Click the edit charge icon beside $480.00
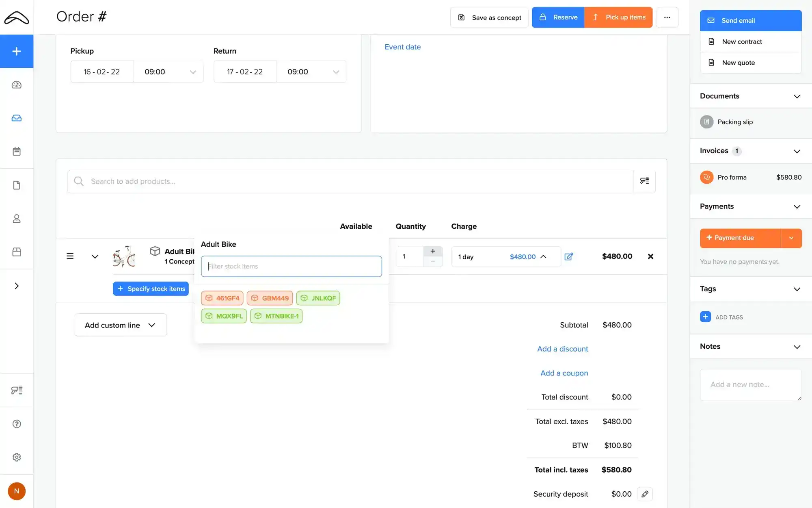Screen dimensions: 812x508 (x=569, y=256)
